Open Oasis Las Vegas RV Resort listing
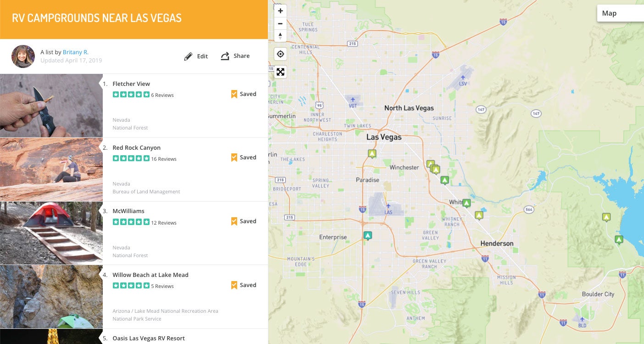The width and height of the screenshot is (644, 344). click(149, 338)
